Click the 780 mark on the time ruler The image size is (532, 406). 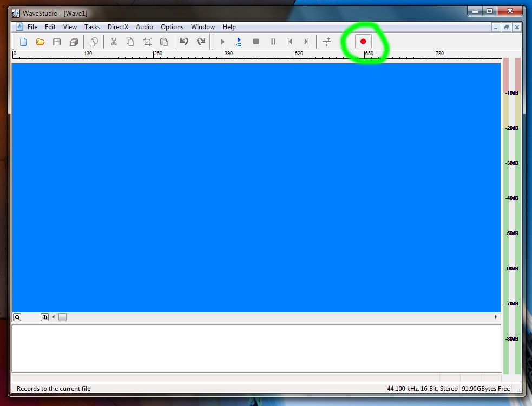pos(439,54)
